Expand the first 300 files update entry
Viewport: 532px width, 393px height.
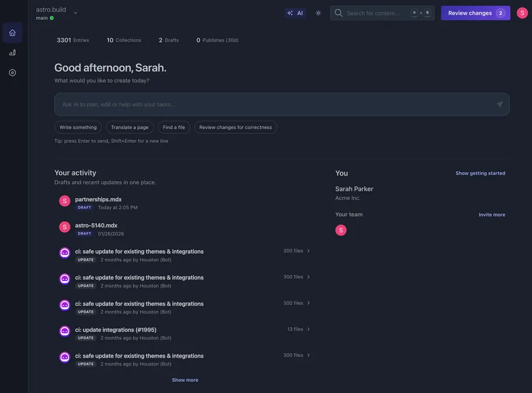[x=309, y=251]
